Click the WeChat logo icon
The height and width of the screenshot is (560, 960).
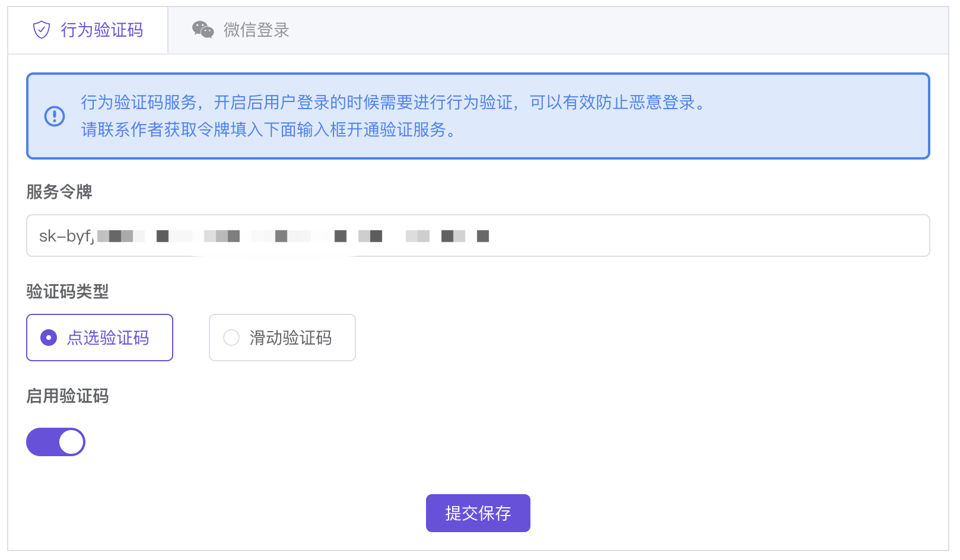coord(202,30)
